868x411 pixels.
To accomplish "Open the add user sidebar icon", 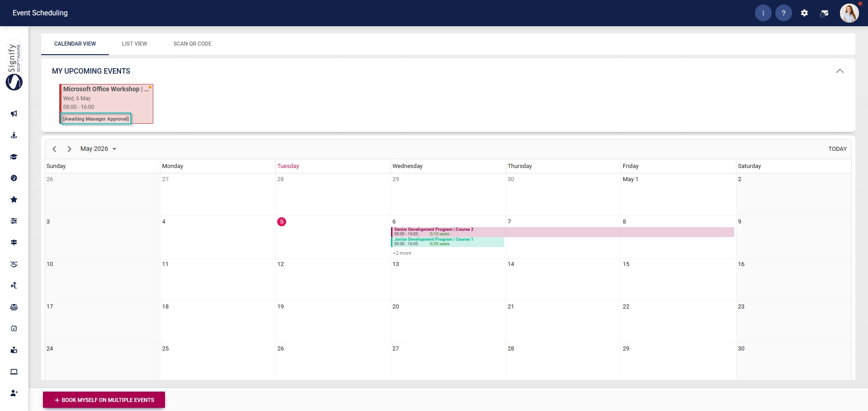I will pos(14,393).
